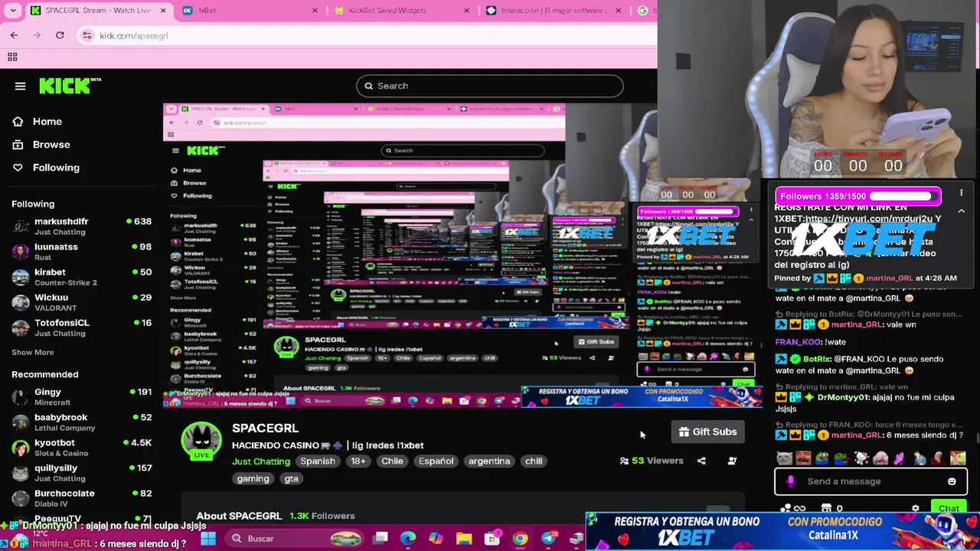This screenshot has height=551, width=980.
Task: Expand the tab search dropdown
Action: tap(12, 11)
